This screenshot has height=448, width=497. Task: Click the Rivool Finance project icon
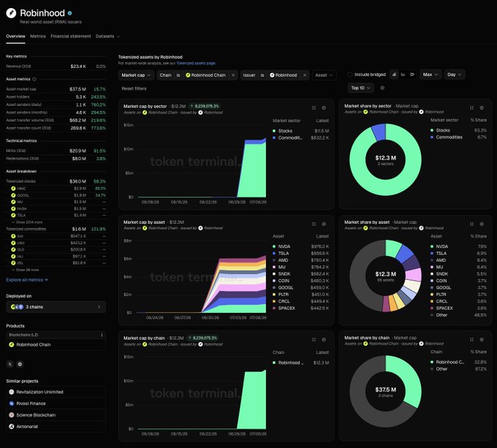click(12, 403)
